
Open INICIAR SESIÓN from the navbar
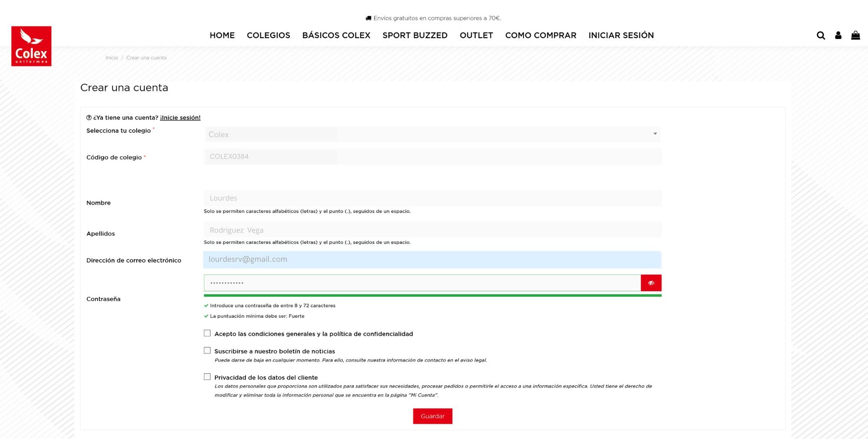click(x=621, y=36)
